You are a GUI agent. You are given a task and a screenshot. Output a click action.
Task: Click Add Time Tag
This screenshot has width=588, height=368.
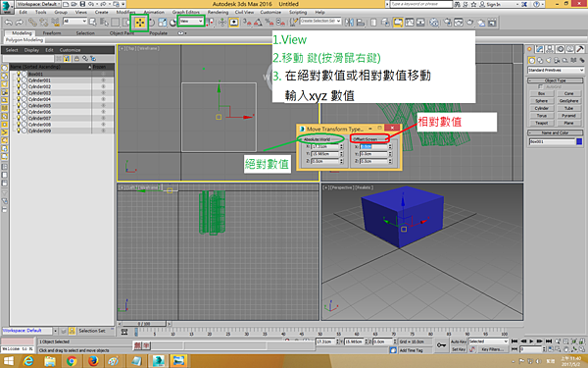tap(411, 350)
